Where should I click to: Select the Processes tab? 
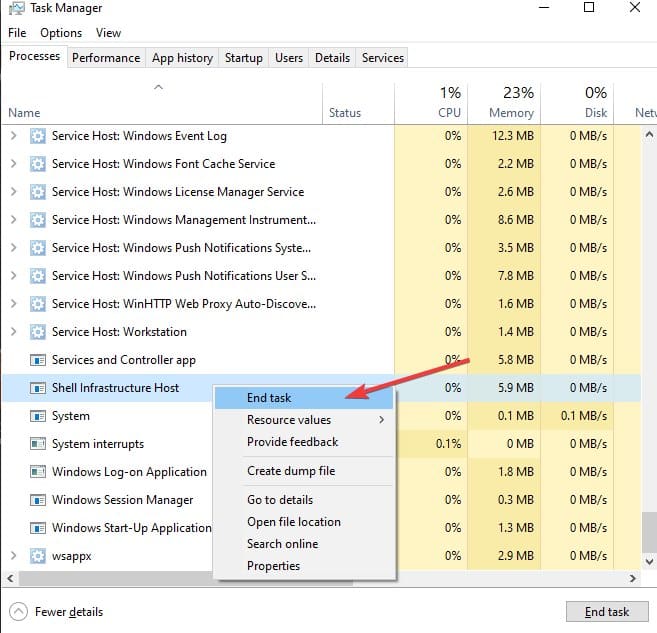pos(34,56)
